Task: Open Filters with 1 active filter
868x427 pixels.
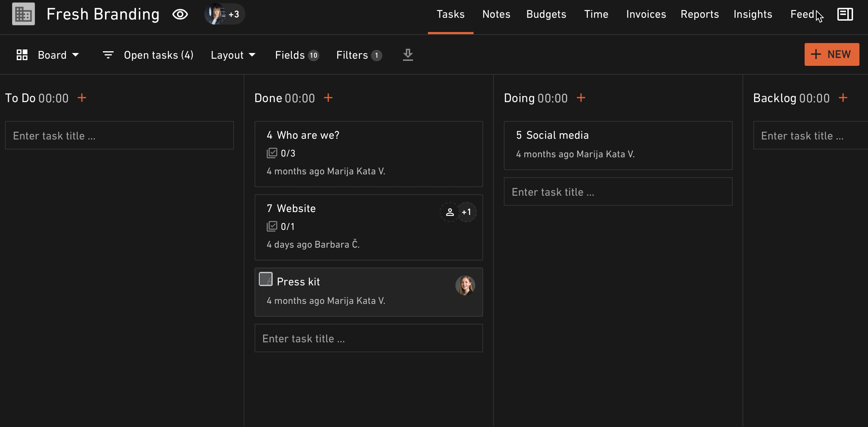Action: [359, 55]
